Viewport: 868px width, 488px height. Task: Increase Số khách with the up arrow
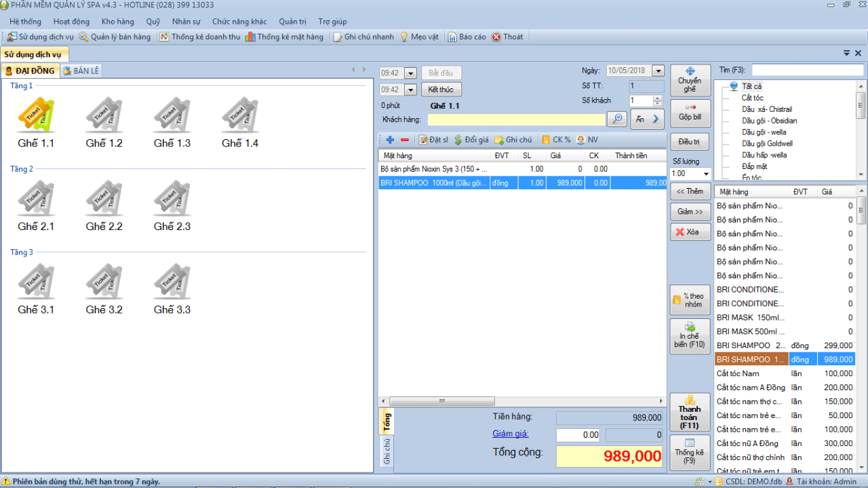click(657, 98)
